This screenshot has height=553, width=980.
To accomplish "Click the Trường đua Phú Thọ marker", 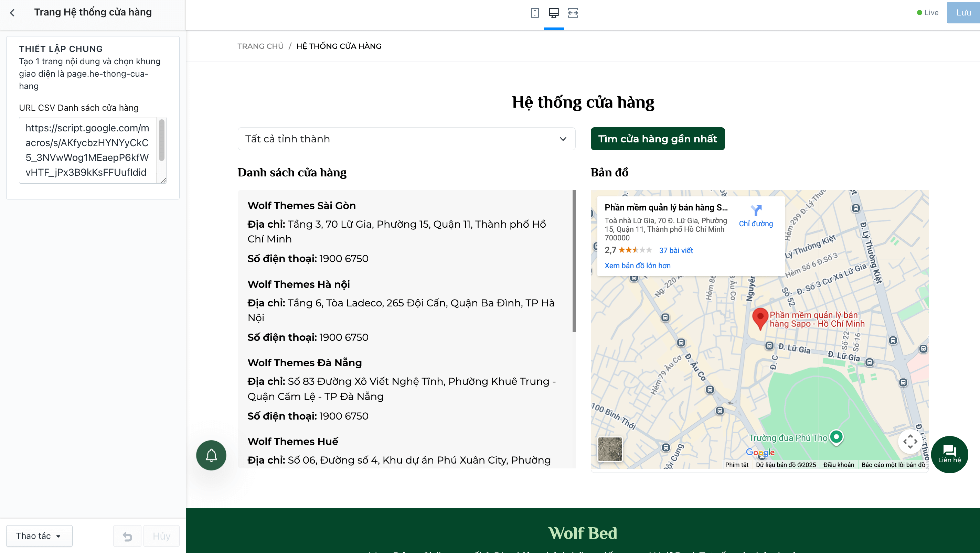I will [836, 437].
